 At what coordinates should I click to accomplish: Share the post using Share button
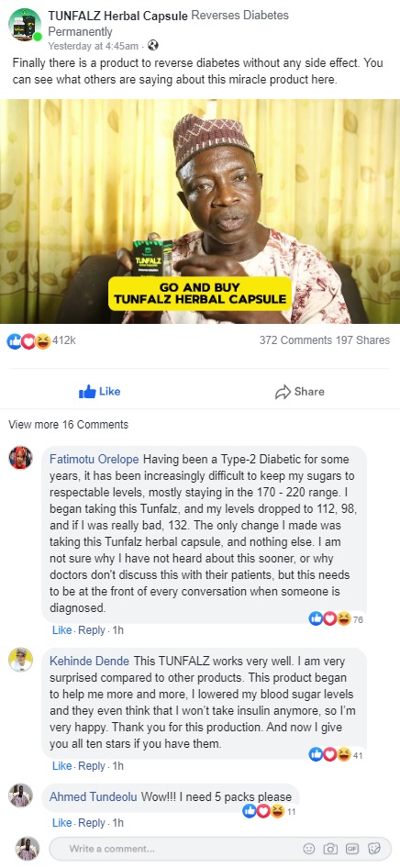[x=300, y=392]
